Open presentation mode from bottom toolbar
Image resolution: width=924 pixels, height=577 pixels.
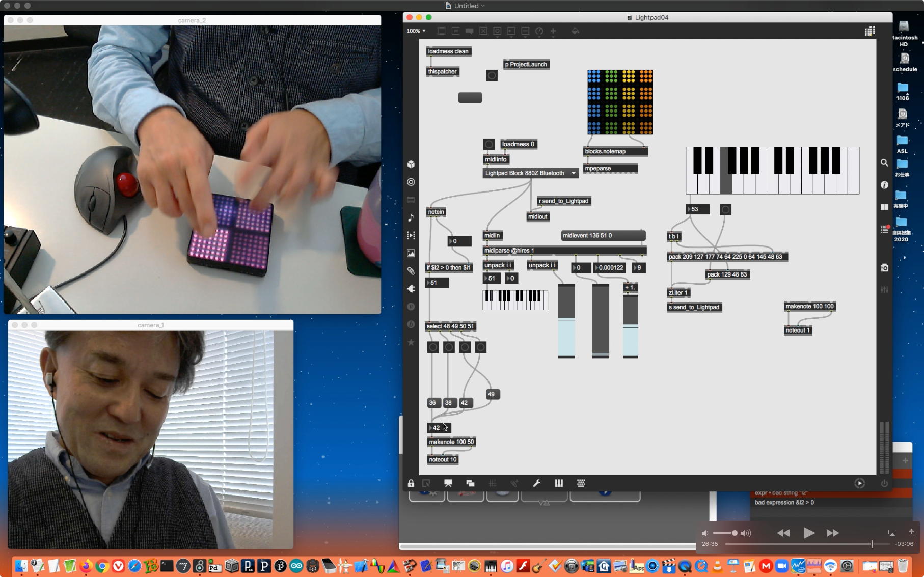tap(448, 483)
